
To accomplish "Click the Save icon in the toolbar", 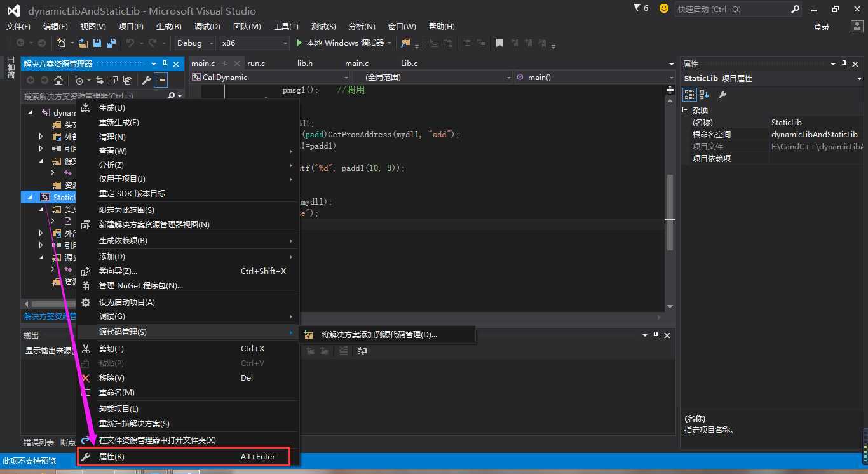I will point(97,43).
